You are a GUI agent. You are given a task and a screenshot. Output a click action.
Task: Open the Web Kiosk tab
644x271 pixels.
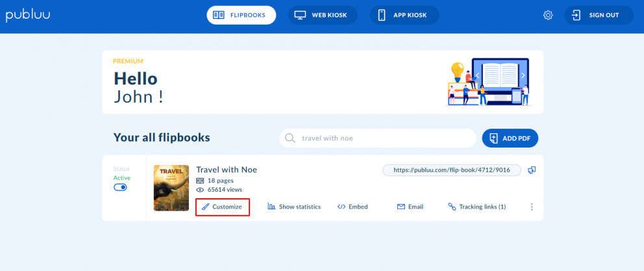coord(323,15)
